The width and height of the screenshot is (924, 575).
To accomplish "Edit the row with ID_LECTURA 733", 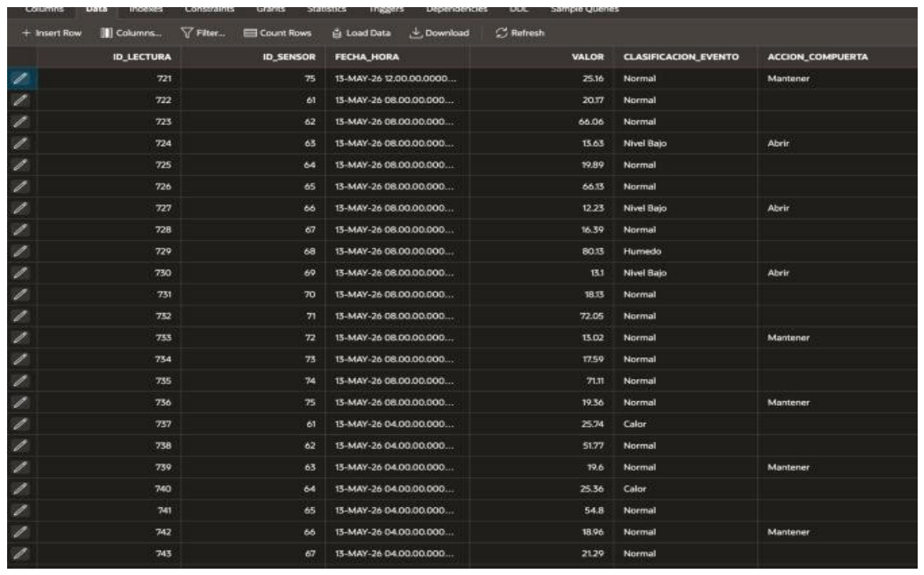I will [21, 338].
